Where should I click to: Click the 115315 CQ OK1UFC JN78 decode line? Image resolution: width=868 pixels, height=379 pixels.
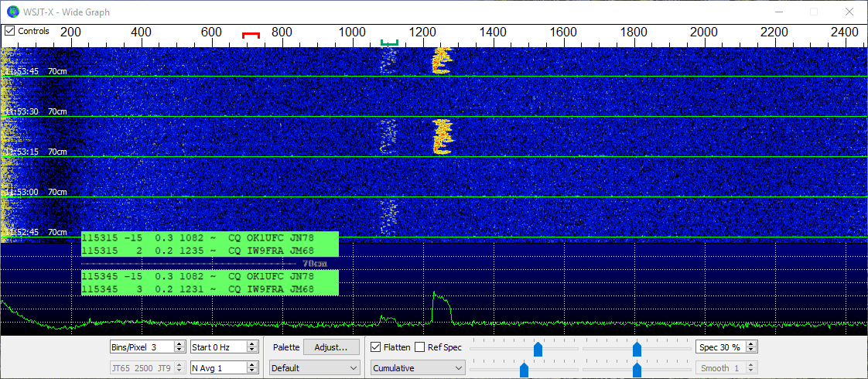[x=209, y=238]
